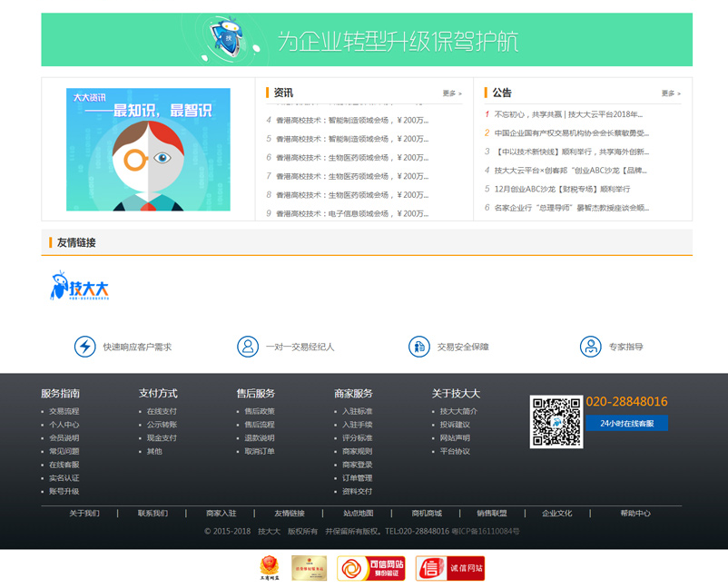The image size is (728, 588).
Task: Select 站点地图 in the footer bar
Action: click(358, 514)
